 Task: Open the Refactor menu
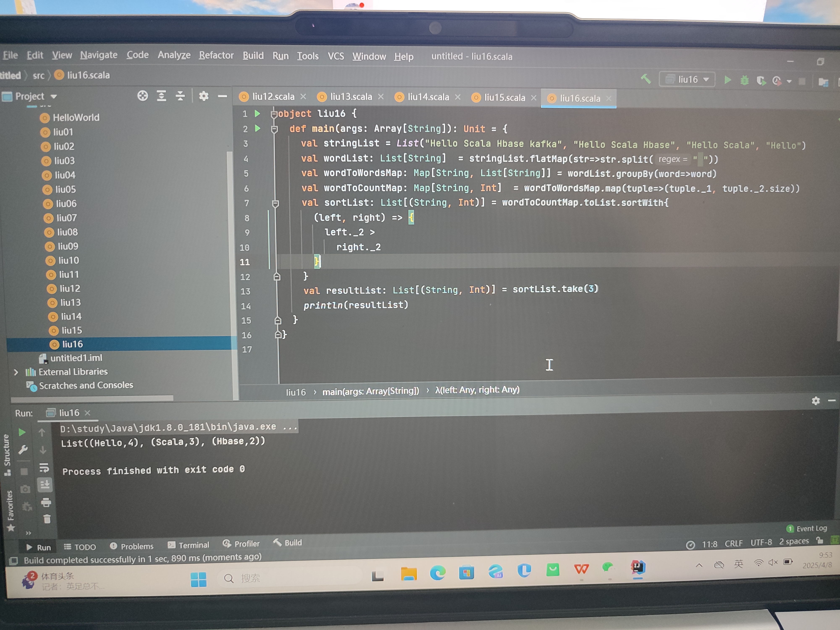(x=216, y=55)
